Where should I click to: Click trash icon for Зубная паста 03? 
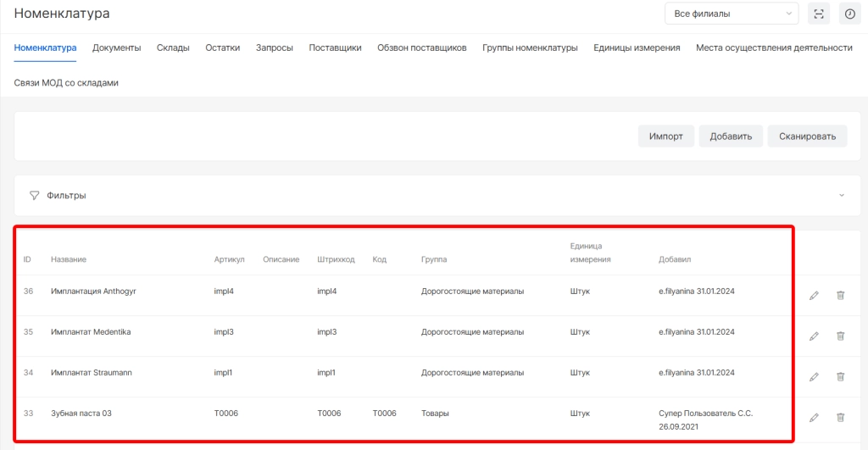point(841,417)
